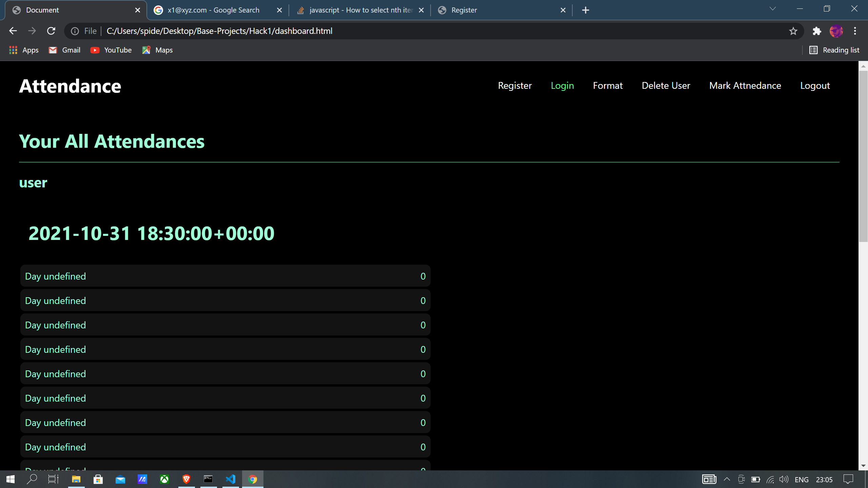868x488 pixels.
Task: Show hidden system tray icons
Action: [x=727, y=479]
